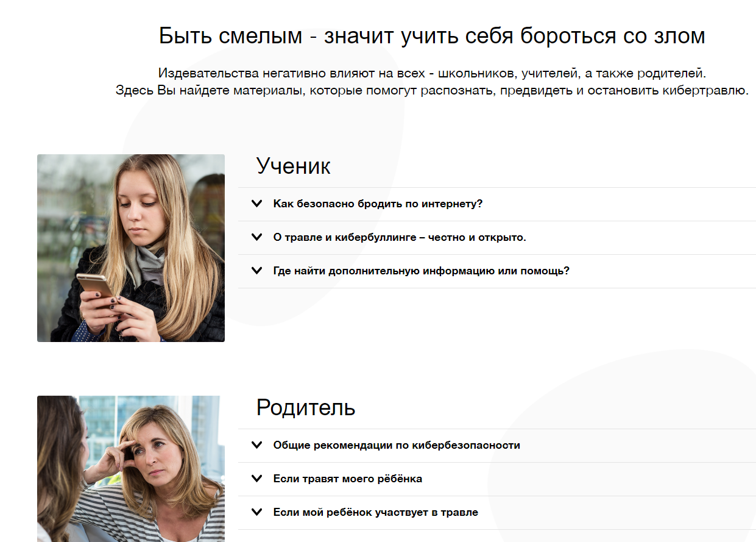Expand chevron beside 'Если мой ребёнок участвует в травле'
756x542 pixels.
click(256, 512)
